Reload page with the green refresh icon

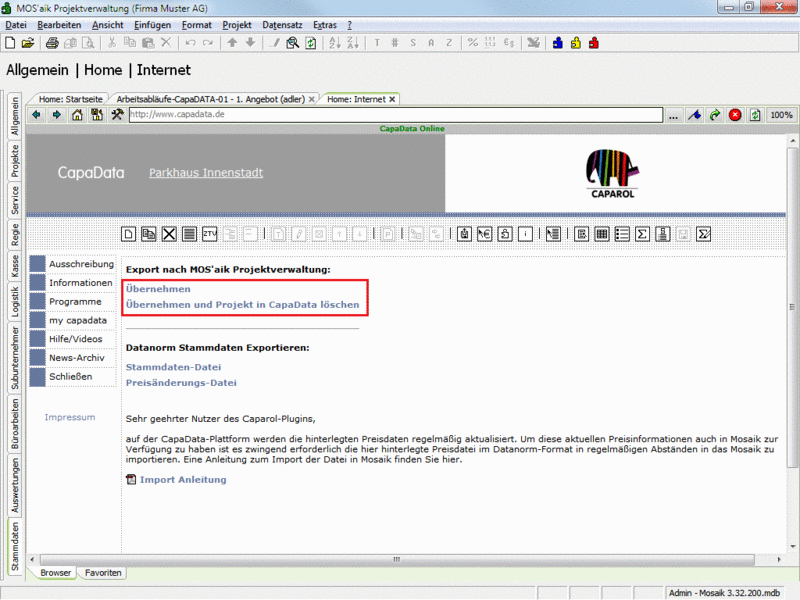click(755, 115)
